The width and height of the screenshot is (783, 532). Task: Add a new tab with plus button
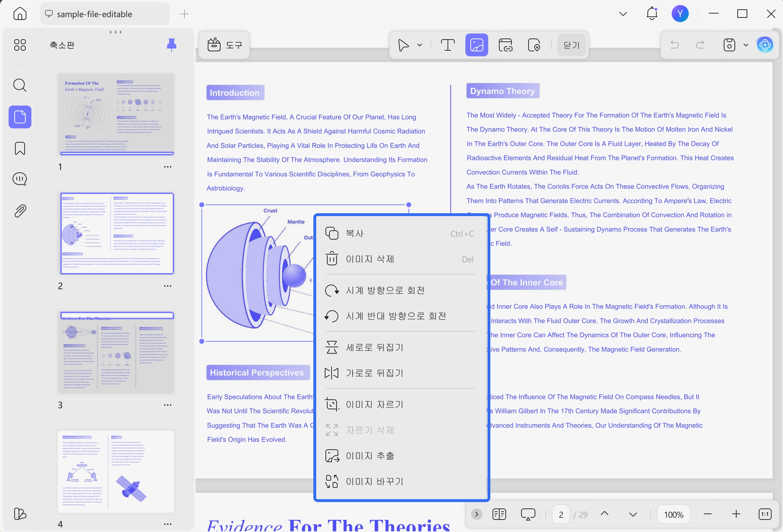point(185,14)
